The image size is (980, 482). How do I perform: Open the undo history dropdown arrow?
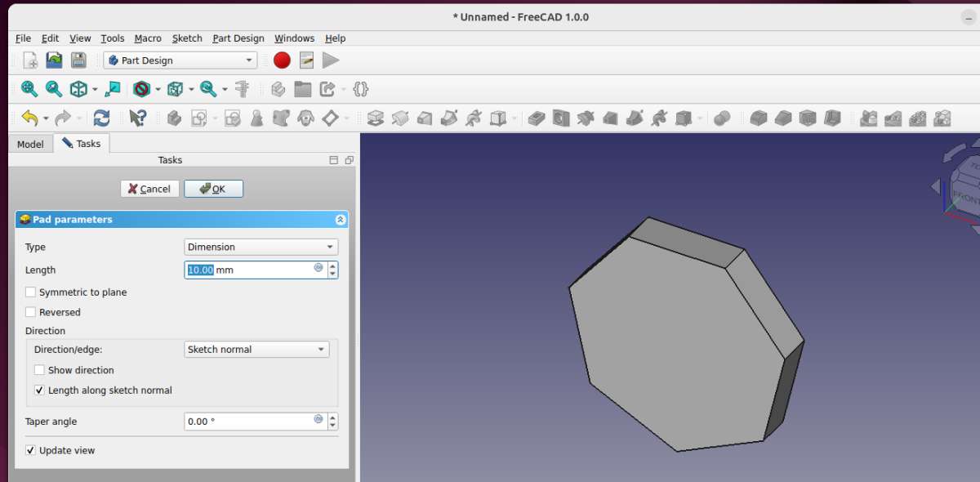click(46, 118)
